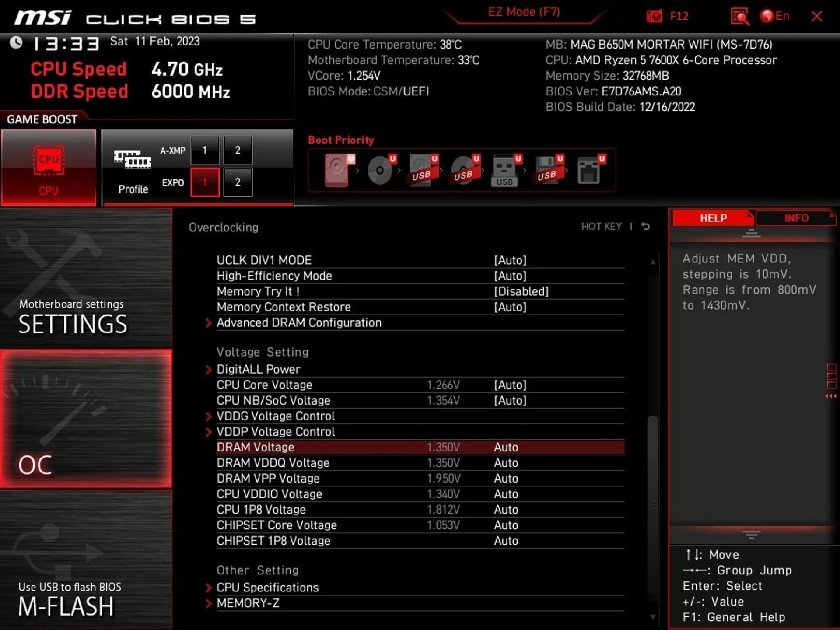Screen dimensions: 840x630
Task: Edit the DRAM VDDQ Voltage Auto field
Action: click(506, 463)
